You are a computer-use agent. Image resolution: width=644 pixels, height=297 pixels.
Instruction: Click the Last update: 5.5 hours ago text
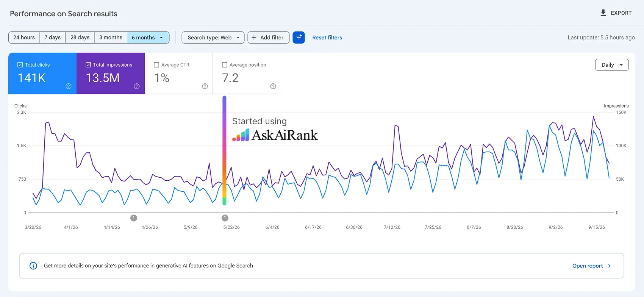601,38
